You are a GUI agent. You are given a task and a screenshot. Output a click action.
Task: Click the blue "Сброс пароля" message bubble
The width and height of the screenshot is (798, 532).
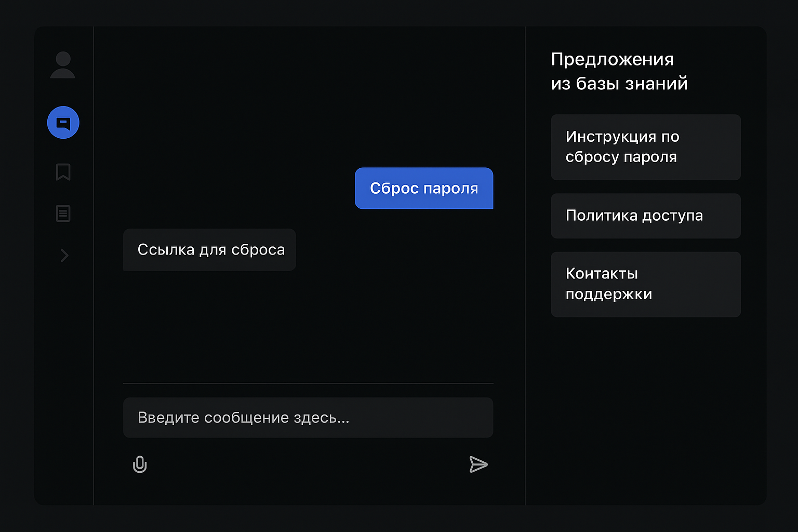coord(424,188)
